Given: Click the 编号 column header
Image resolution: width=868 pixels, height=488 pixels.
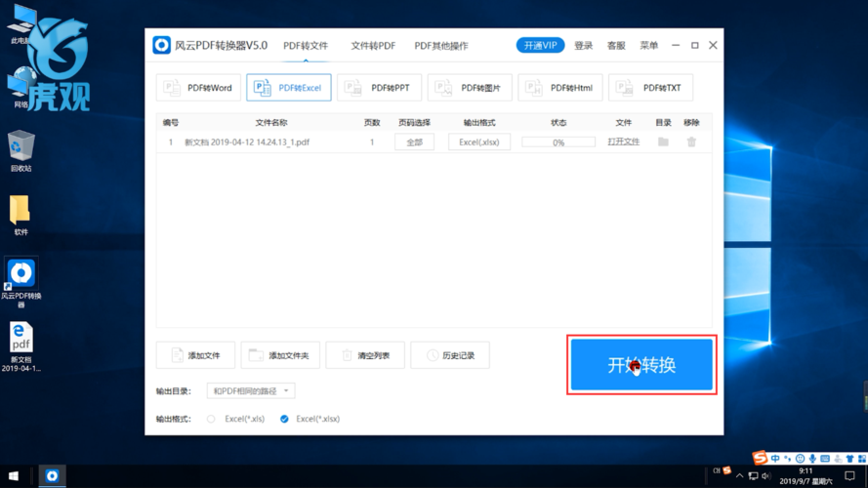Looking at the screenshot, I should 171,122.
